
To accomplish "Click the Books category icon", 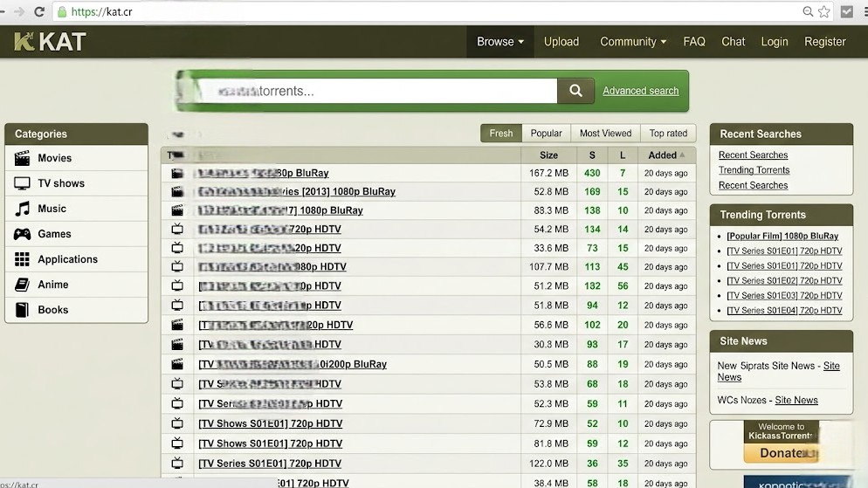I will coord(22,310).
